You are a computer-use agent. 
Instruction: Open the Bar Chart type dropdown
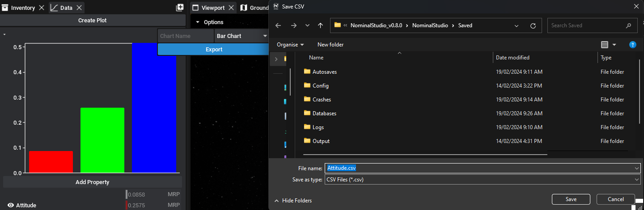click(x=241, y=36)
